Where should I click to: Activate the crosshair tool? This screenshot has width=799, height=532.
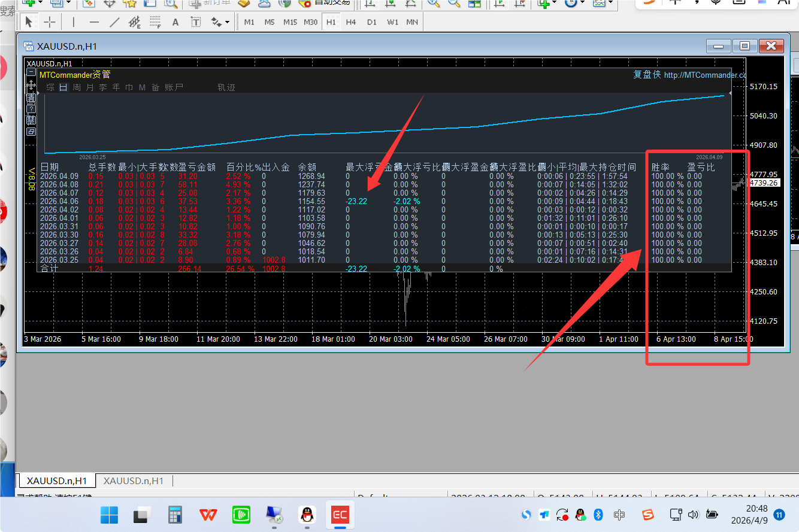click(50, 22)
